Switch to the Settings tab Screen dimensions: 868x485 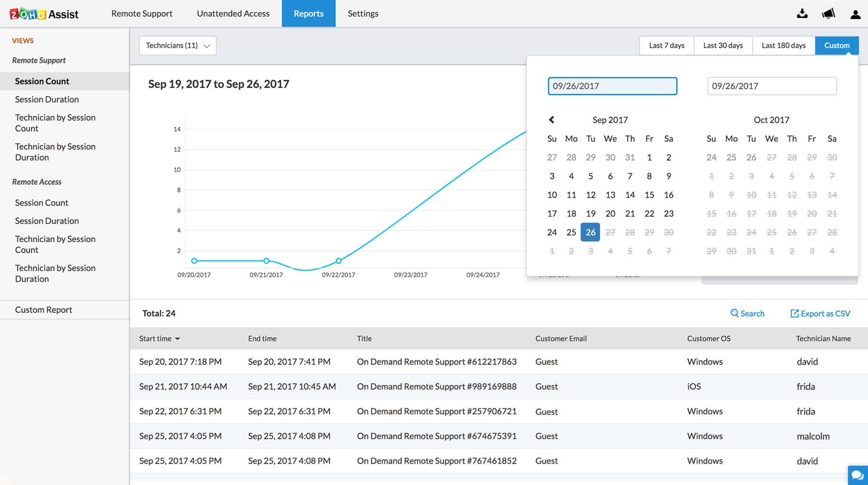tap(363, 13)
